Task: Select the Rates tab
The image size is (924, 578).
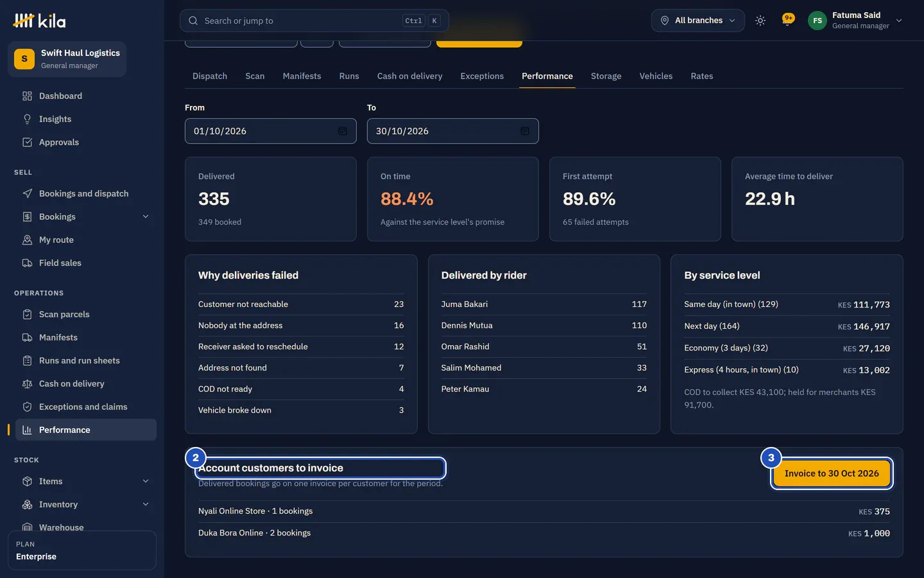Action: (702, 76)
